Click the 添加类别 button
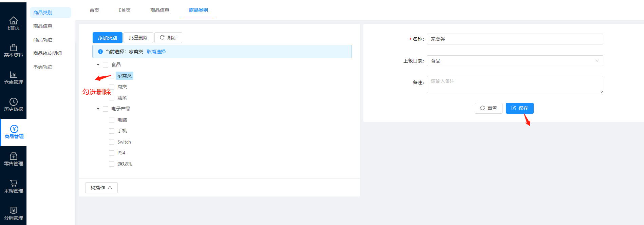Image resolution: width=644 pixels, height=225 pixels. click(x=107, y=38)
